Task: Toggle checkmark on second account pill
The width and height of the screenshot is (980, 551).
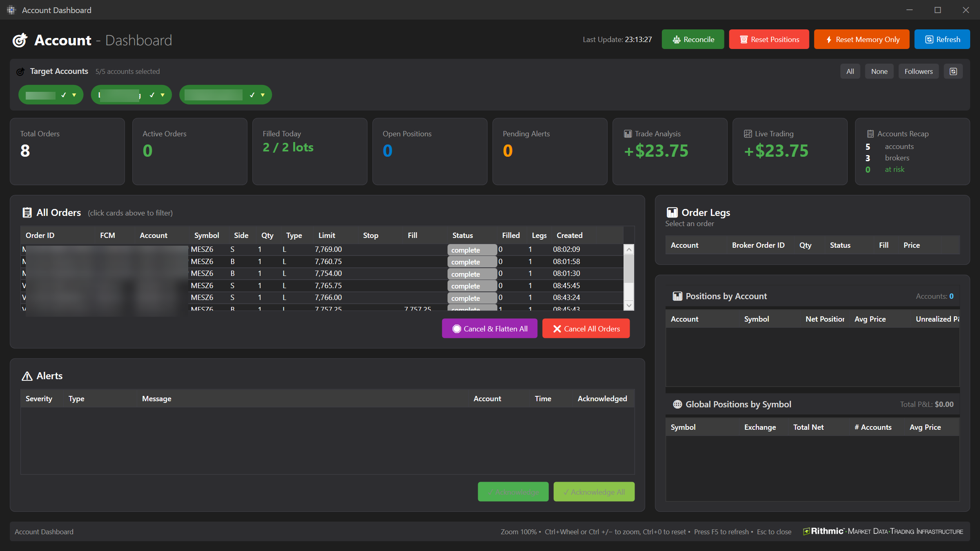Action: click(x=152, y=95)
